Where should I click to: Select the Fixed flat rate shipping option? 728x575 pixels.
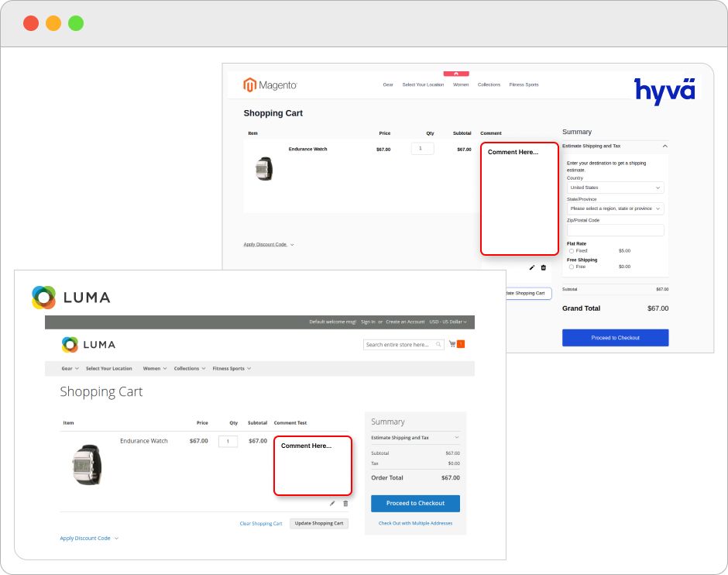(572, 251)
